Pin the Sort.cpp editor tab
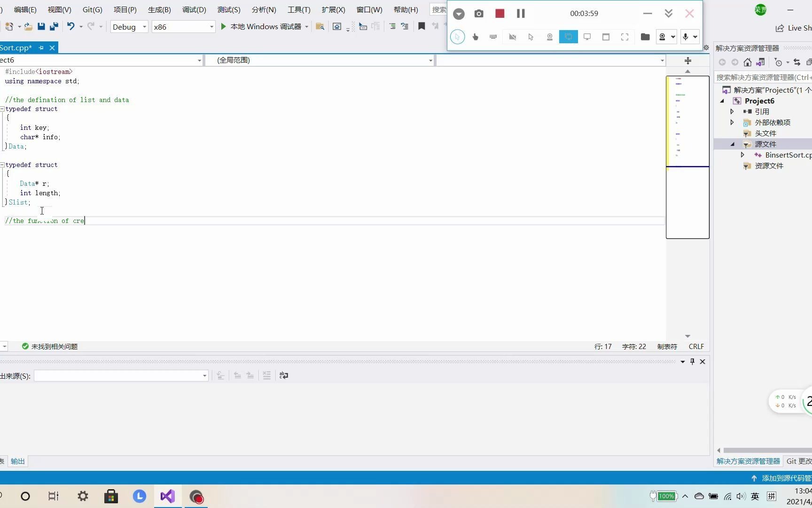This screenshot has height=508, width=812. coord(41,48)
